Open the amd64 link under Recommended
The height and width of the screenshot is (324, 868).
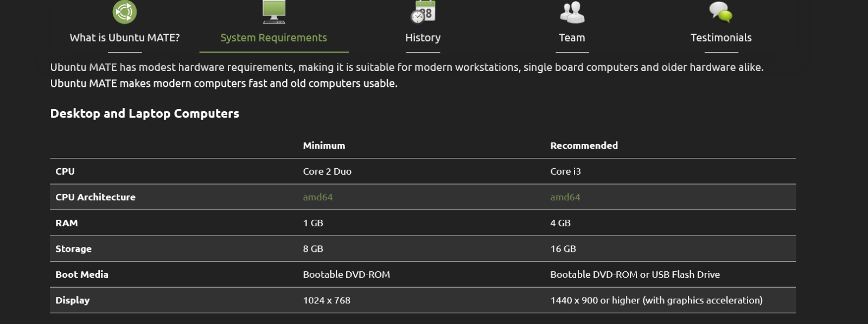[x=565, y=197]
